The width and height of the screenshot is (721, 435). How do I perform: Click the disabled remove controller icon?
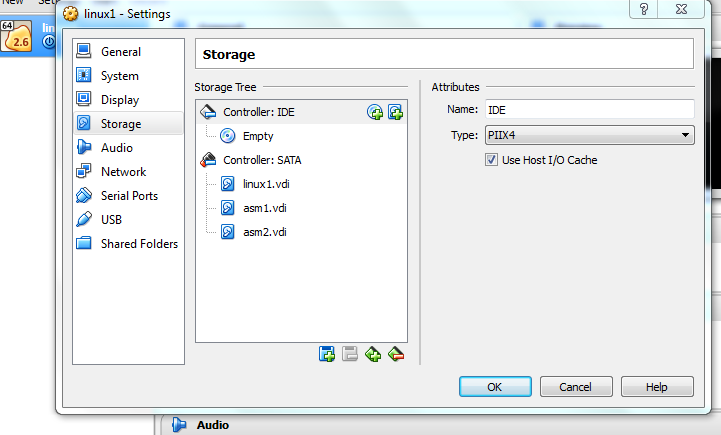[x=349, y=354]
